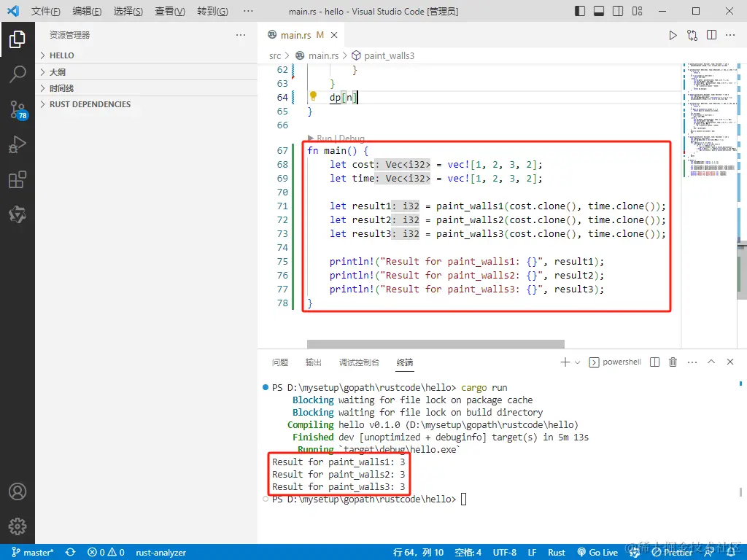
Task: Click line number 67 in gutter
Action: (x=282, y=150)
